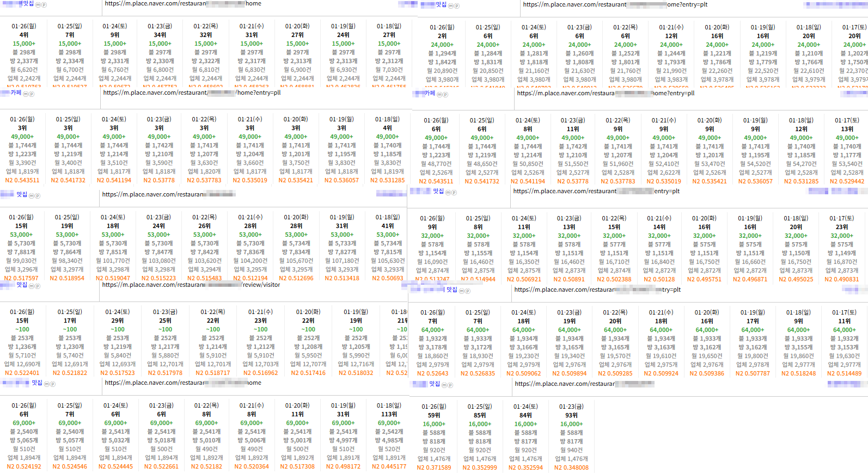Click the 01-24(토) 29위 rank cell
This screenshot has height=474, width=868.
118,321
